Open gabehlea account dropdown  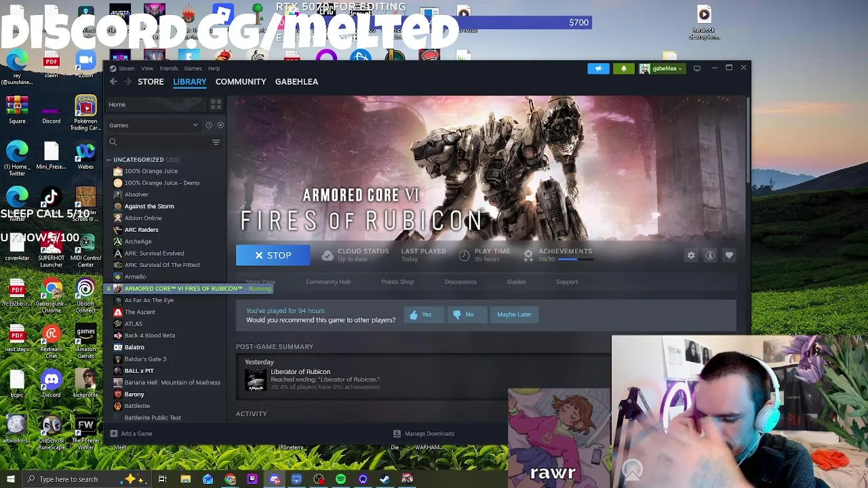pyautogui.click(x=662, y=68)
